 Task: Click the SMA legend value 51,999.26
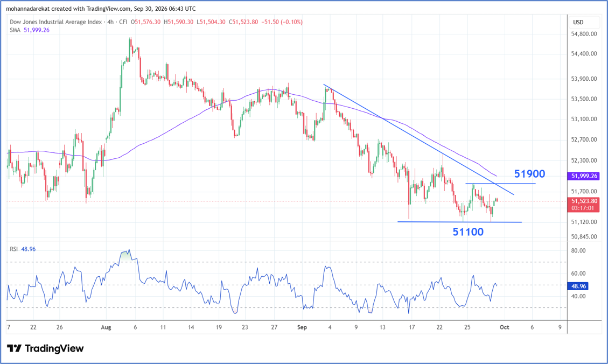click(37, 30)
